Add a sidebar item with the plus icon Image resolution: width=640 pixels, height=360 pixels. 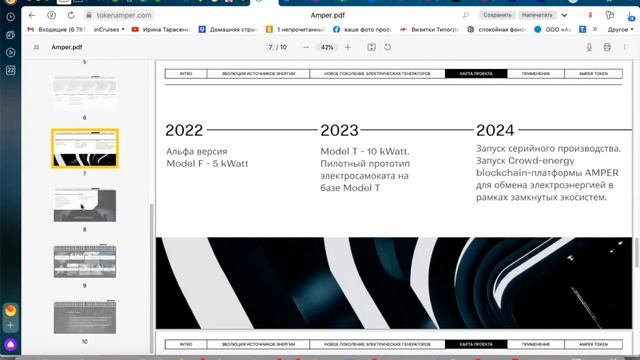[11, 325]
